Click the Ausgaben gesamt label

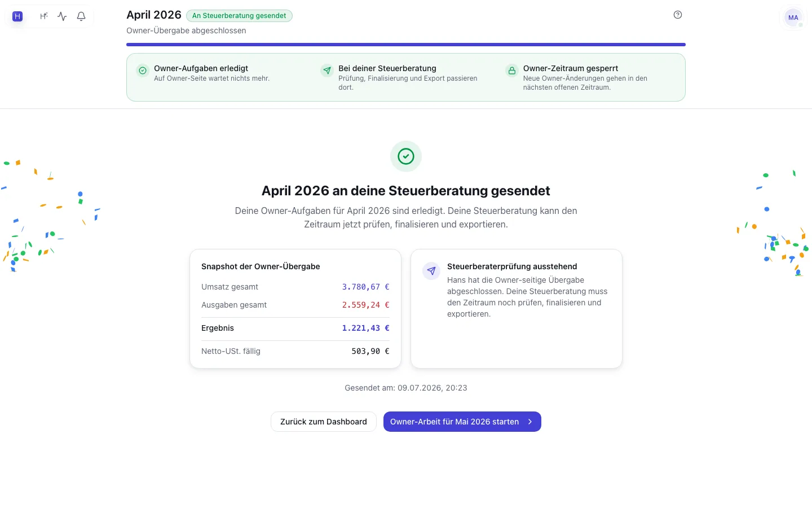coord(234,305)
